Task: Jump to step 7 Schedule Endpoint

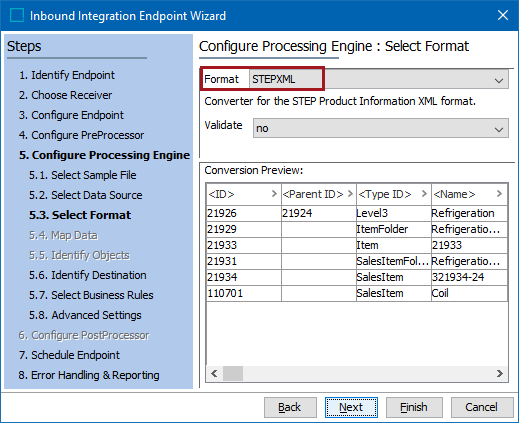Action: pos(69,355)
